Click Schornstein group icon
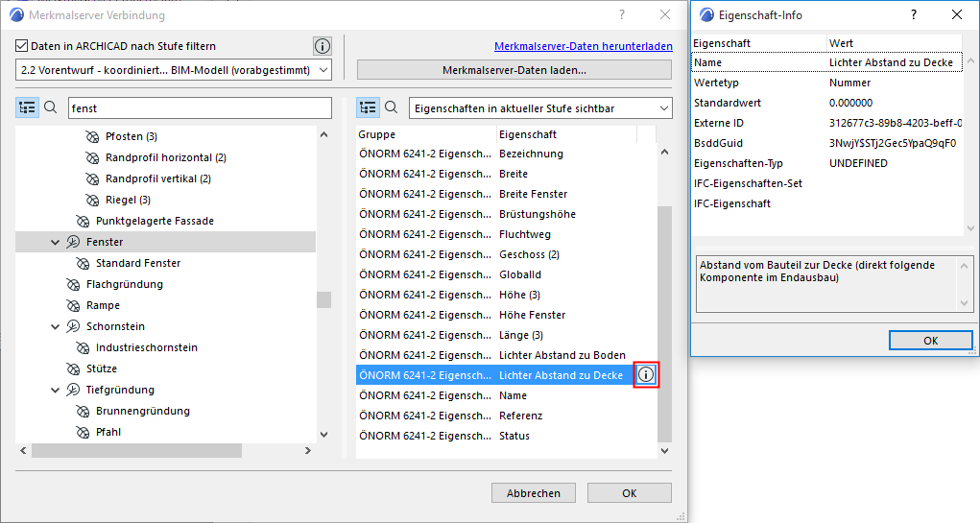Image resolution: width=980 pixels, height=523 pixels. point(73,326)
